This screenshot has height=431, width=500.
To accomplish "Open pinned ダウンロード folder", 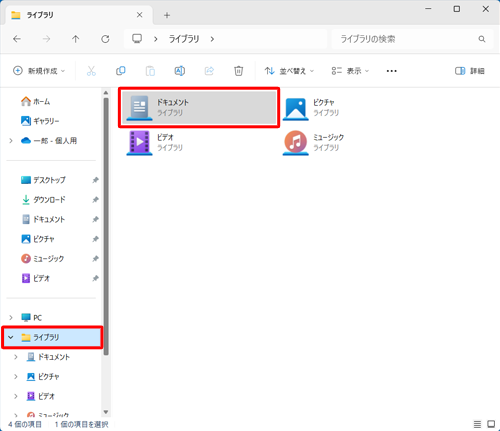I will point(43,200).
